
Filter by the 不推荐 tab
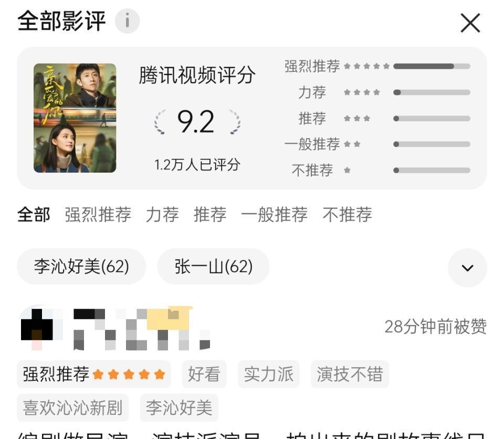[348, 215]
